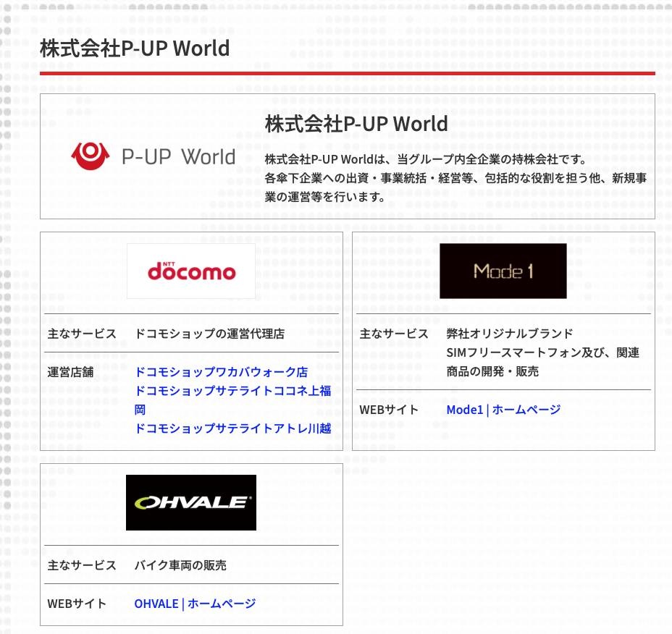672x634 pixels.
Task: Open the Mode1 | ホームページ link
Action: click(x=503, y=410)
